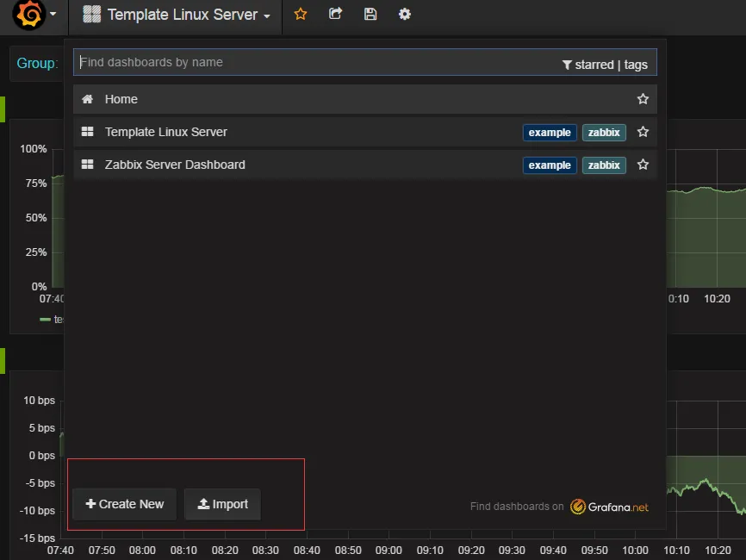The width and height of the screenshot is (746, 560).
Task: Open dashboard settings gear icon
Action: coord(405,15)
